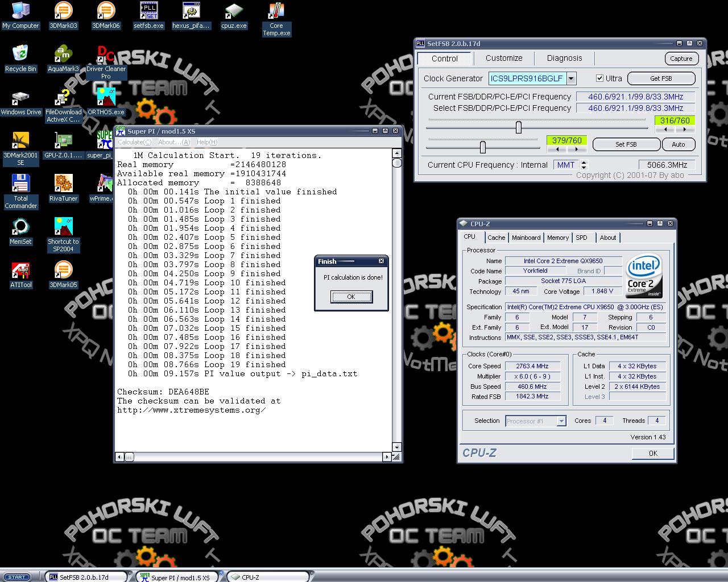
Task: Click Super PI vertical scrollbar down arrow
Action: [397, 447]
